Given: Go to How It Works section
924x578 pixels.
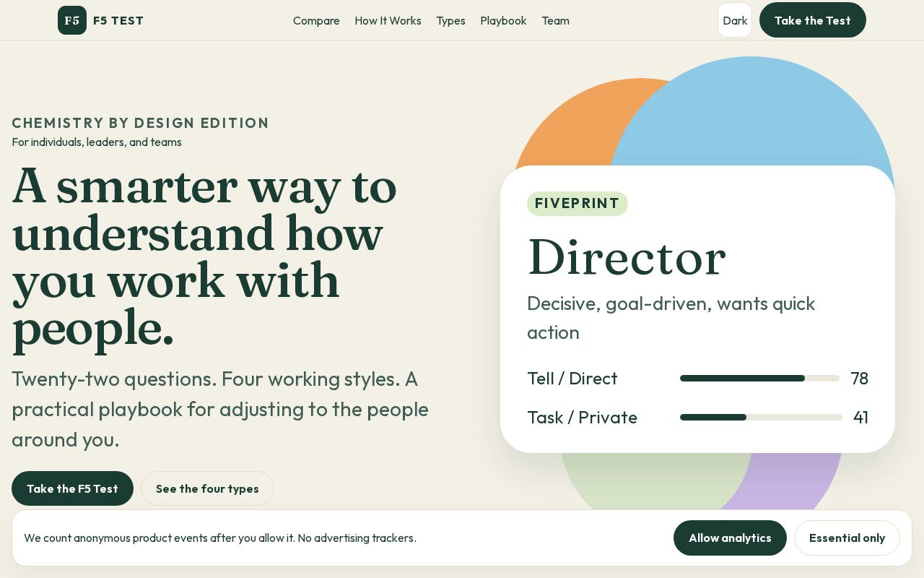Looking at the screenshot, I should click(x=388, y=20).
